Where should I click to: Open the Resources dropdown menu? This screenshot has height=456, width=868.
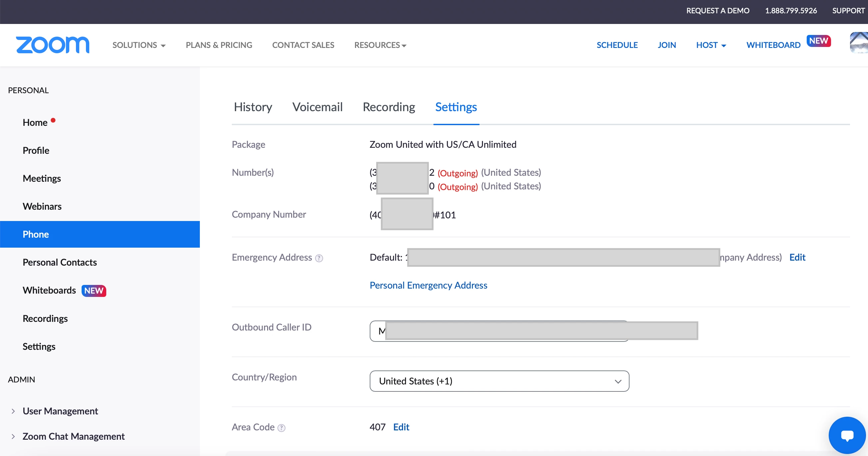coord(380,45)
